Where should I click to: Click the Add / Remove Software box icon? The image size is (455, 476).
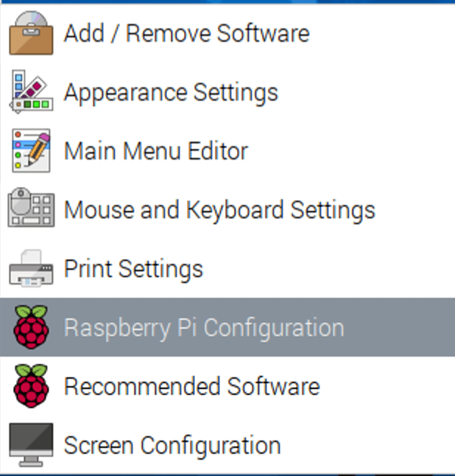31,32
